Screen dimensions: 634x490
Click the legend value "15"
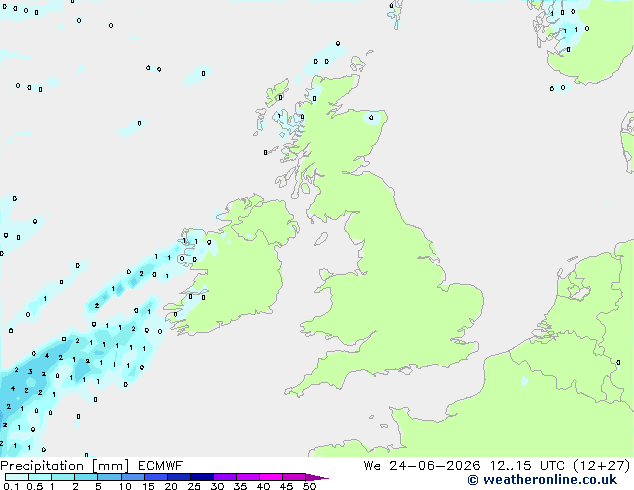tap(148, 486)
